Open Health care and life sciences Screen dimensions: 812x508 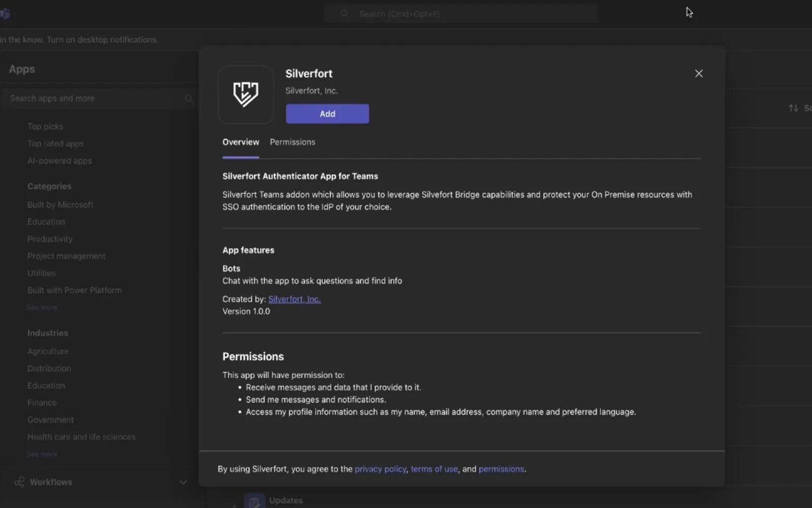point(81,437)
